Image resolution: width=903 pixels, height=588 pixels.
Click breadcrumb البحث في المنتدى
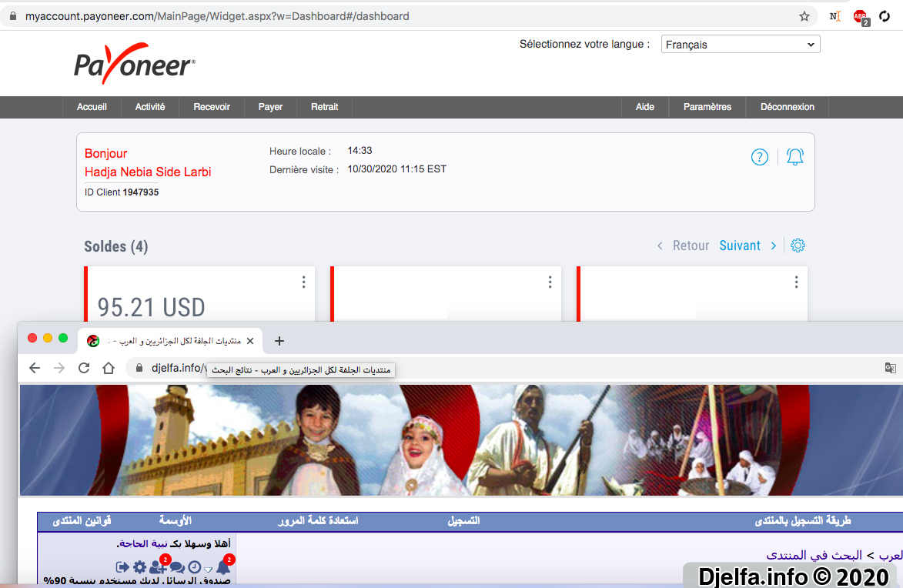click(814, 555)
